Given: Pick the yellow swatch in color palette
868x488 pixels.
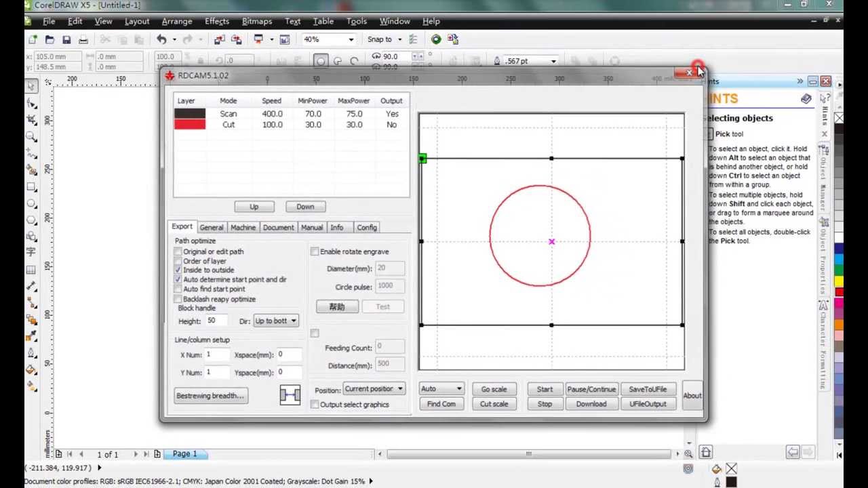Looking at the screenshot, I should tap(840, 281).
